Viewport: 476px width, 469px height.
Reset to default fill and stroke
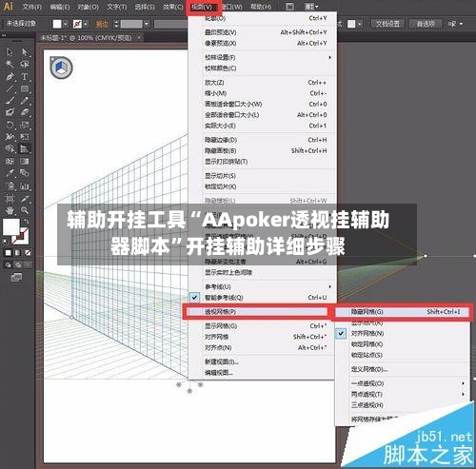point(6,242)
